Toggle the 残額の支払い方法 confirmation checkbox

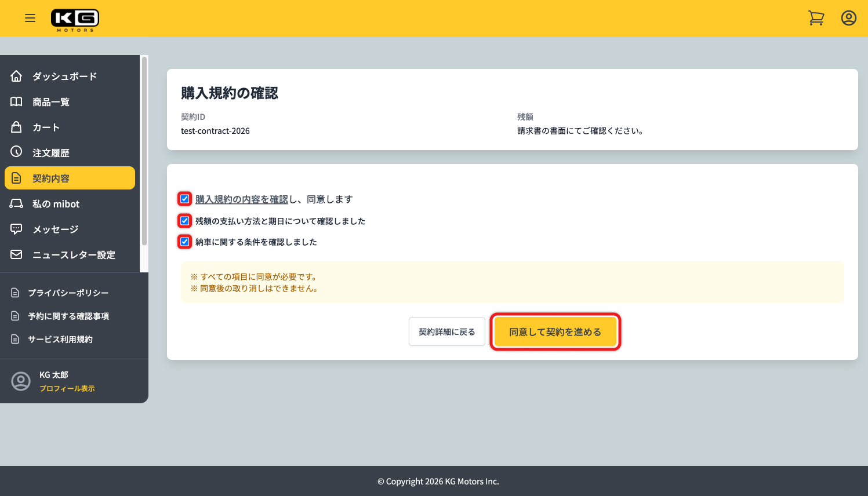(184, 220)
